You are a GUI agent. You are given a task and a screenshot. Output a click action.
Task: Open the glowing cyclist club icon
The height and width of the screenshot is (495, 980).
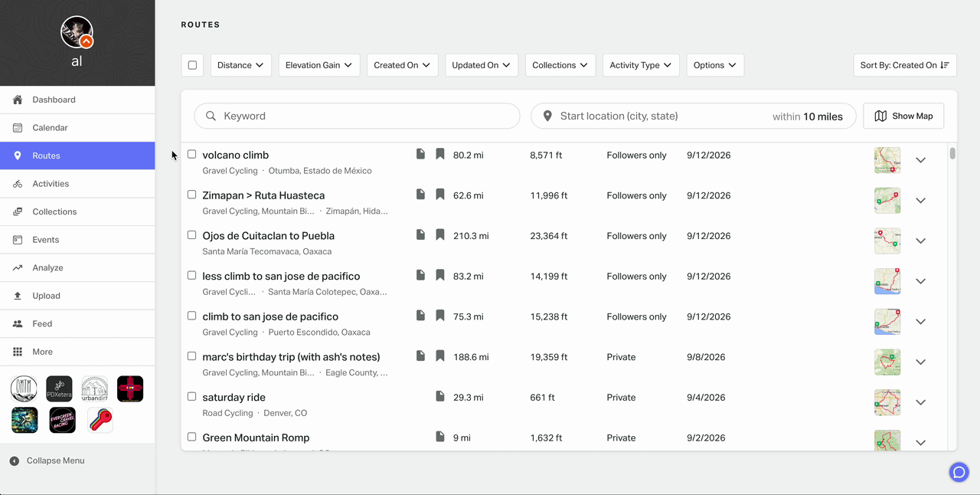tap(24, 420)
